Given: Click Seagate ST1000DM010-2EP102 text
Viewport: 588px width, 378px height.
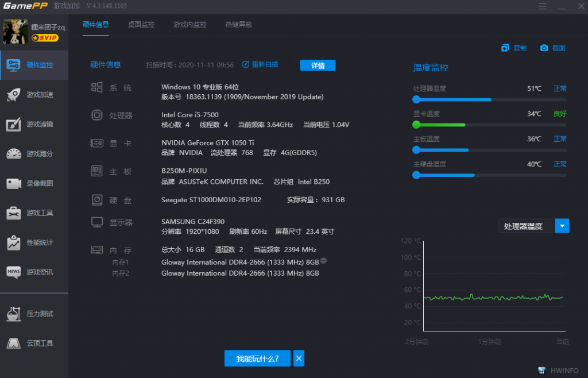Looking at the screenshot, I should pyautogui.click(x=211, y=200).
